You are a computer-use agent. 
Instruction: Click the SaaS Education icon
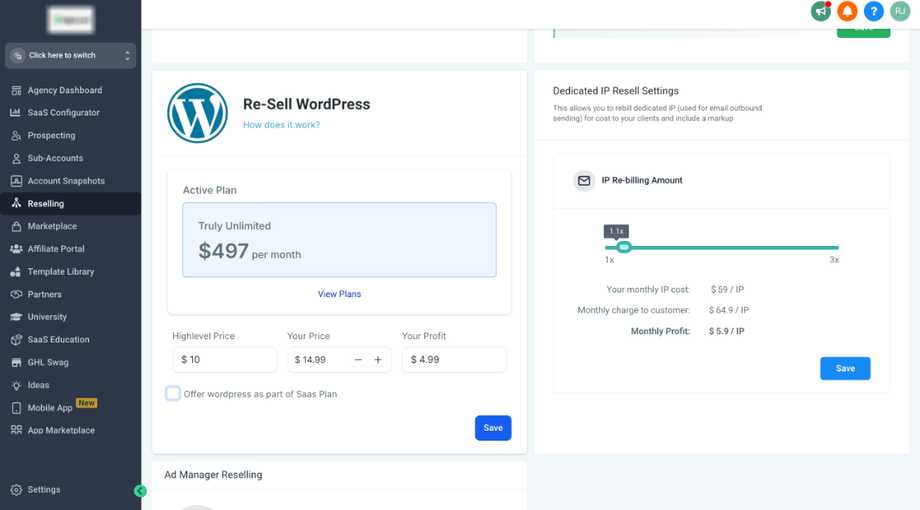point(16,340)
